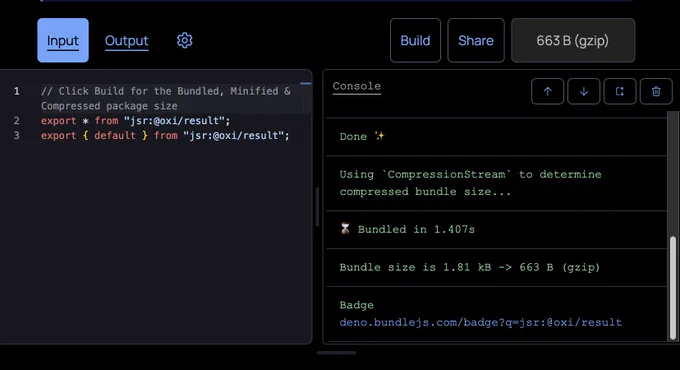Viewport: 680px width, 370px height.
Task: Click line number 2 in gutter
Action: (x=16, y=121)
